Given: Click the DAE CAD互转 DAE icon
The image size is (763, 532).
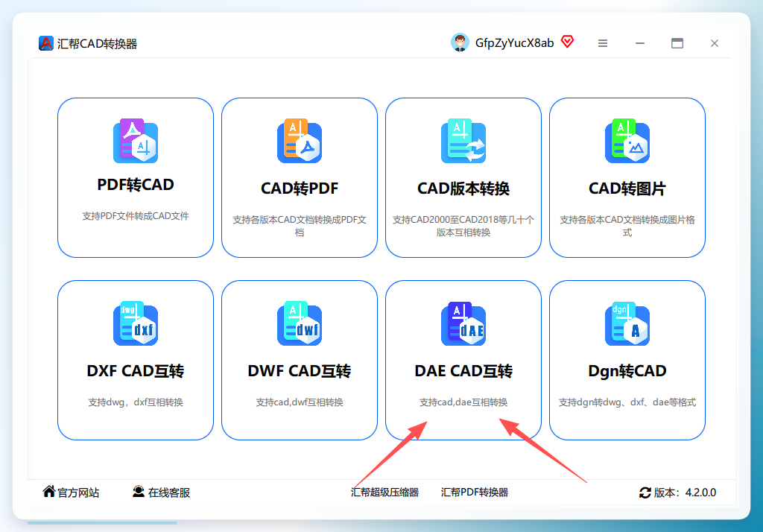Looking at the screenshot, I should point(463,323).
